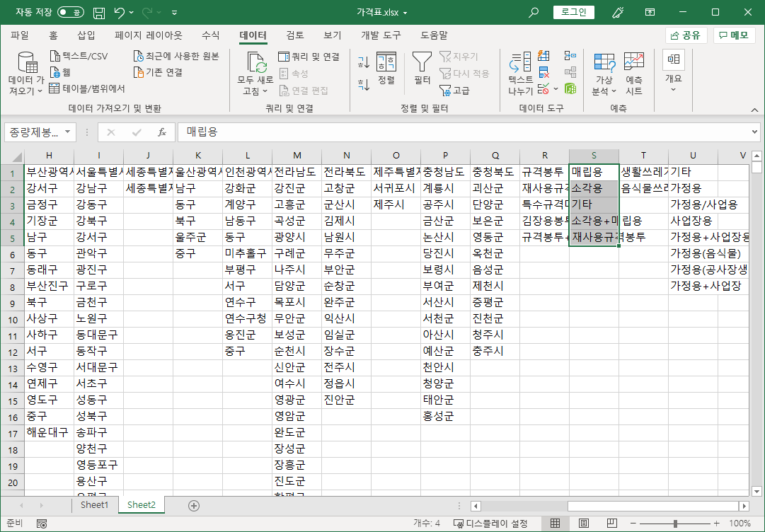Open 기존 연결 connections
This screenshot has width=765, height=532.
tap(158, 72)
